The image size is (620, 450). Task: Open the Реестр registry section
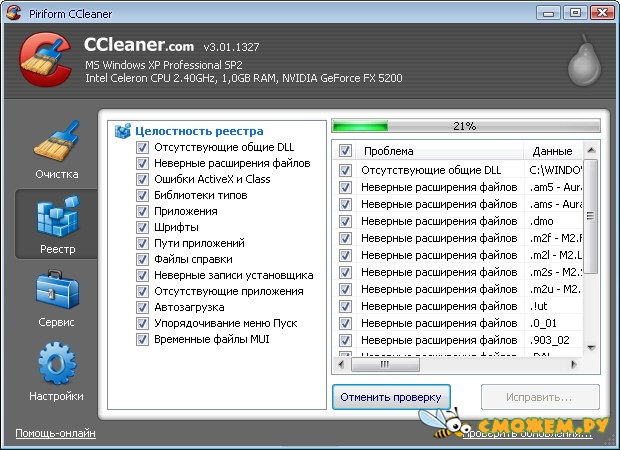pos(57,224)
